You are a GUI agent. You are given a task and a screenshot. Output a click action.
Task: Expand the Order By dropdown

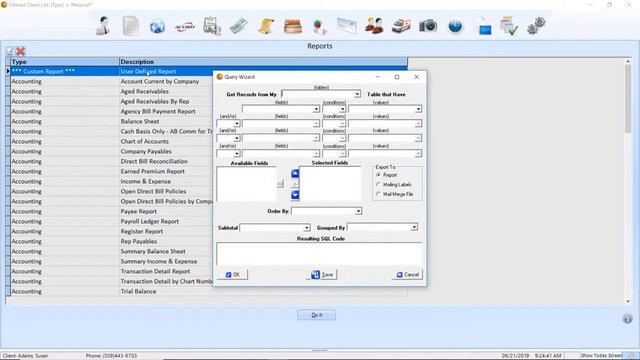[358, 211]
